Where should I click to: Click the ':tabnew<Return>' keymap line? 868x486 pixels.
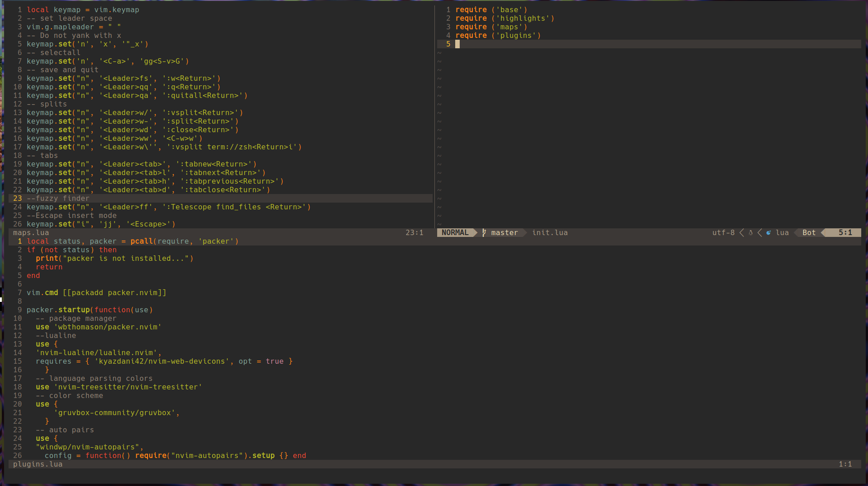(x=141, y=164)
